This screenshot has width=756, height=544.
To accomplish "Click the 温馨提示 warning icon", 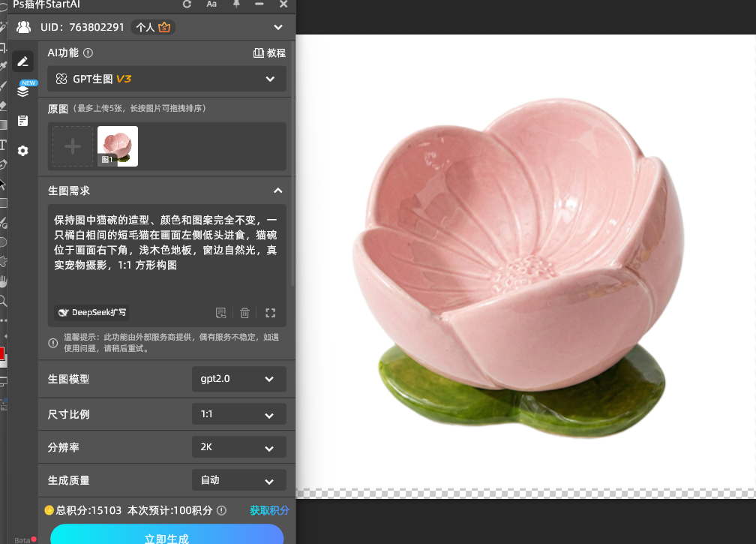I will [53, 343].
